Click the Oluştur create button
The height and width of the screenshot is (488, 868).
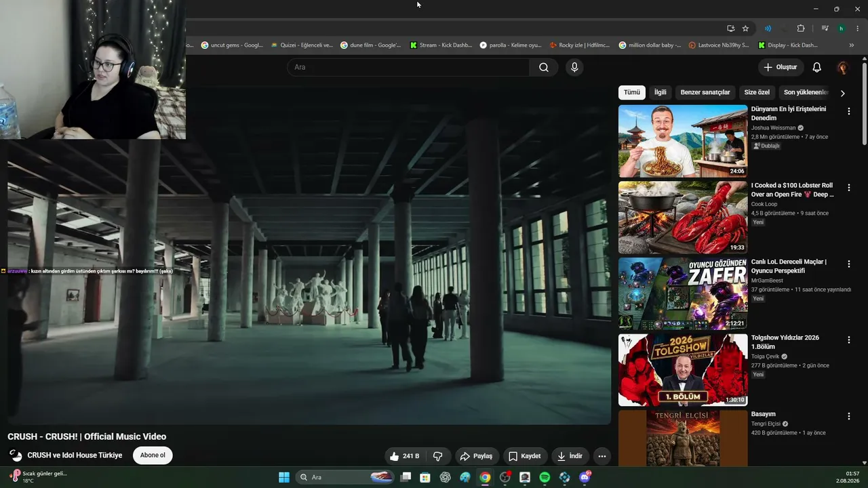coord(781,67)
